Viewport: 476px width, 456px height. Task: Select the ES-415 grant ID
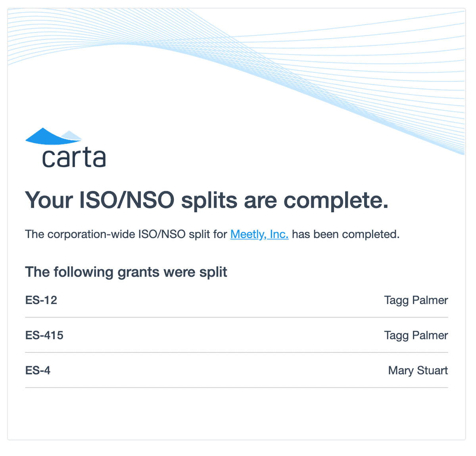click(x=44, y=335)
